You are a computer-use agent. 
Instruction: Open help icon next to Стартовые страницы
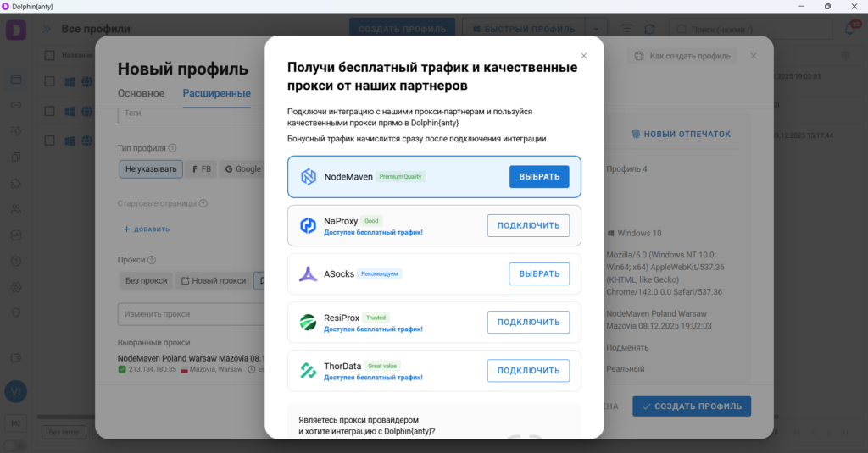point(203,203)
